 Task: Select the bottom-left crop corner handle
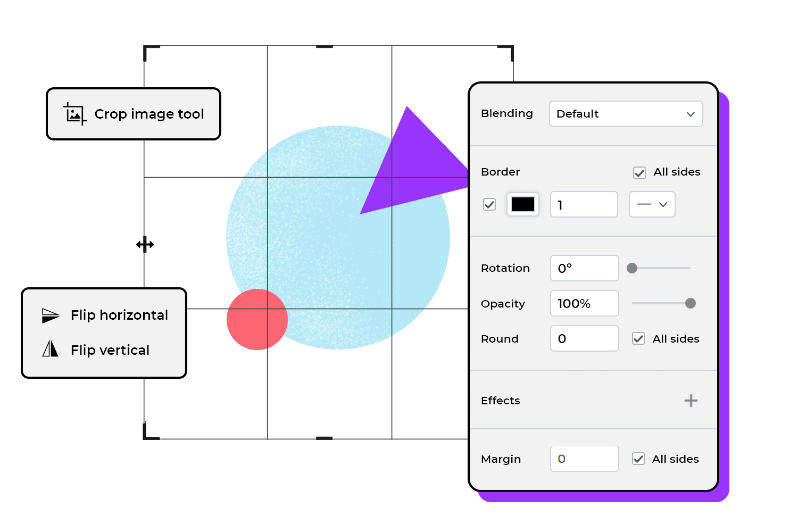coord(151,431)
